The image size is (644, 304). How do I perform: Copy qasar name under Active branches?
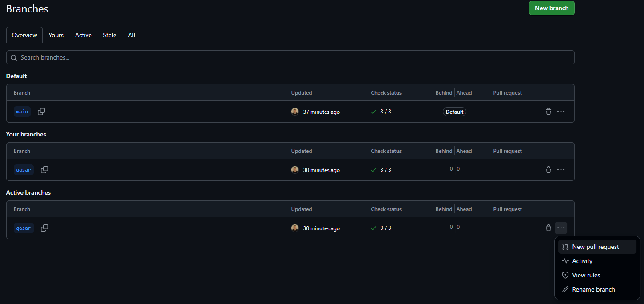(x=44, y=228)
